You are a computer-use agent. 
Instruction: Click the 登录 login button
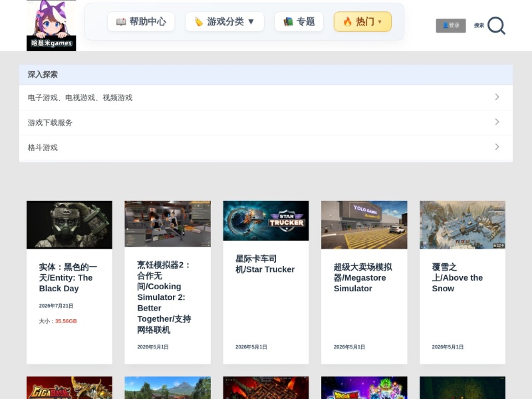coord(451,25)
